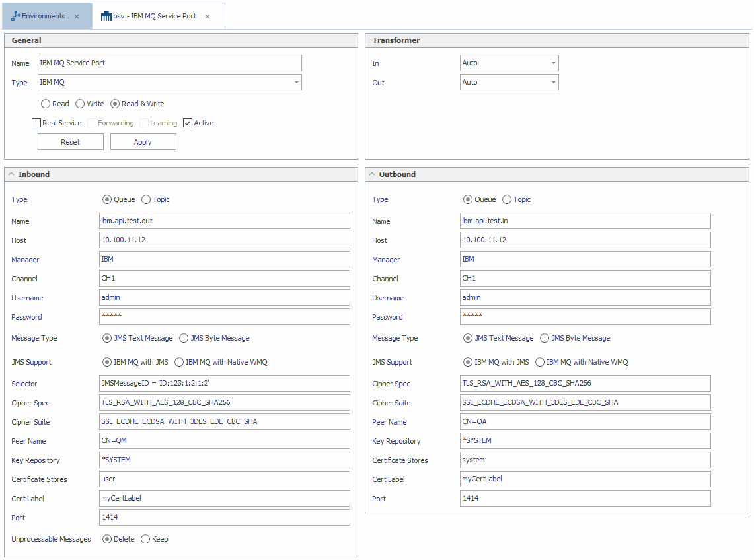Click the Apply button
The image size is (754, 560).
[x=143, y=142]
